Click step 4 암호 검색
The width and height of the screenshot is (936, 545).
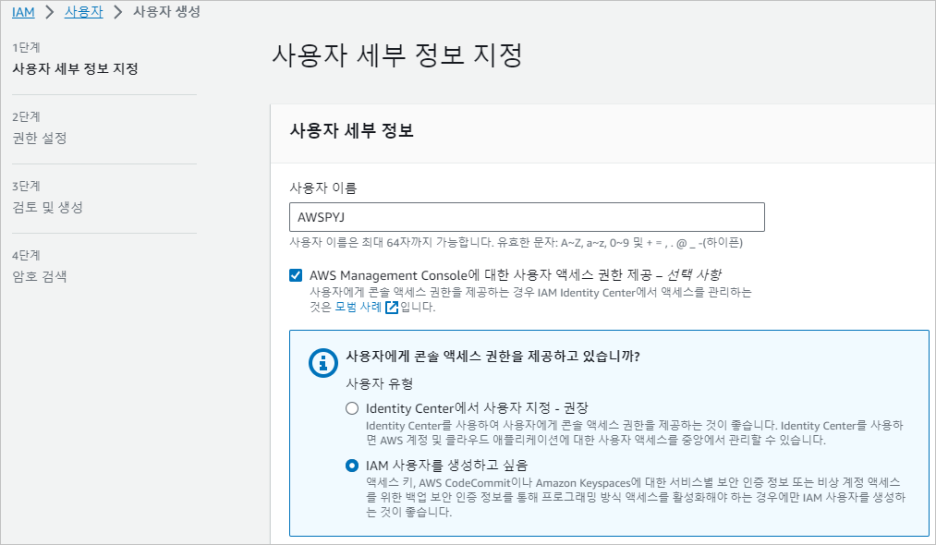[39, 276]
